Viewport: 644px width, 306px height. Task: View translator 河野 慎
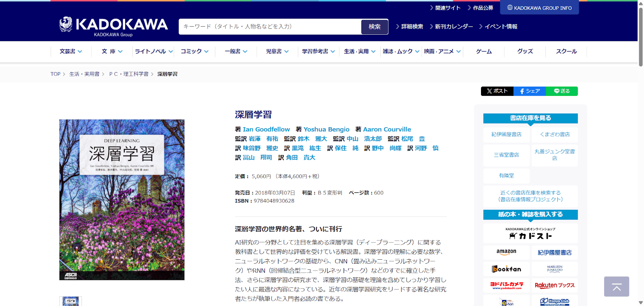(x=427, y=148)
